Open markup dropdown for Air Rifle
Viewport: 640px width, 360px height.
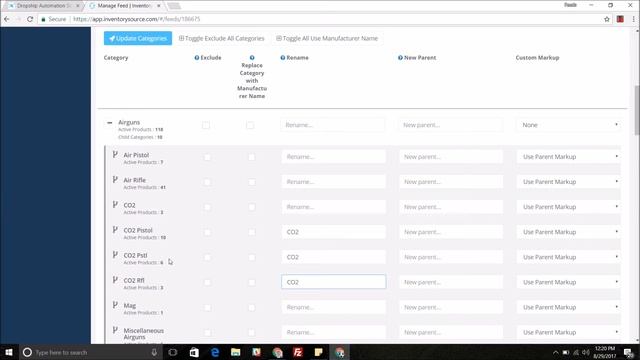pyautogui.click(x=569, y=182)
